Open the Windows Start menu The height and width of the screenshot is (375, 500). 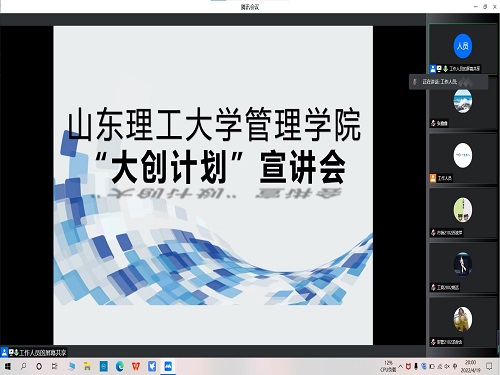tap(7, 367)
